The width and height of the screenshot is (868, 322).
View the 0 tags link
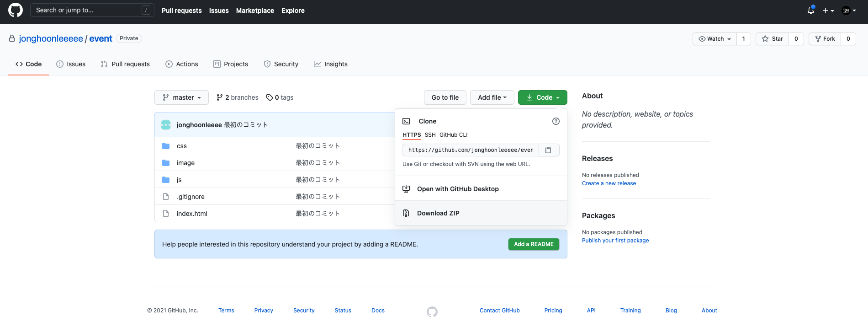coord(280,97)
